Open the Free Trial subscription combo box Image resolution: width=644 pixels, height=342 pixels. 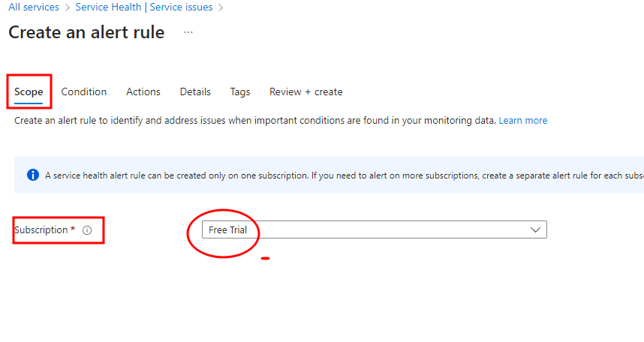point(368,229)
